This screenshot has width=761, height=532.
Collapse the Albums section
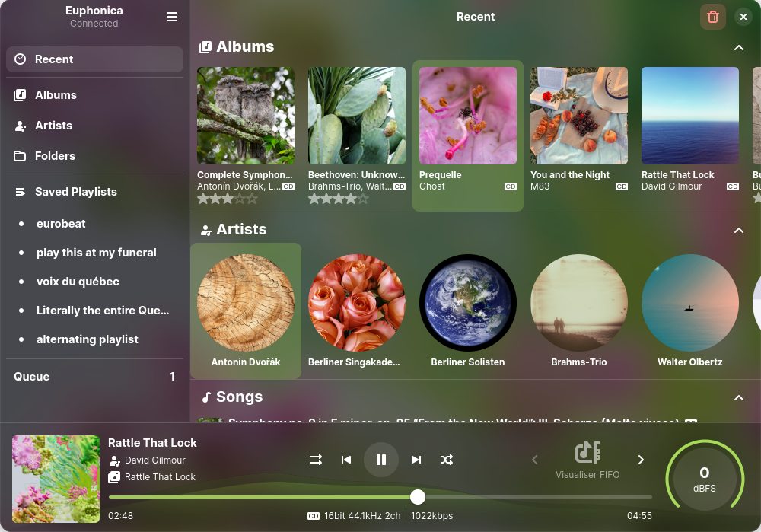click(739, 48)
